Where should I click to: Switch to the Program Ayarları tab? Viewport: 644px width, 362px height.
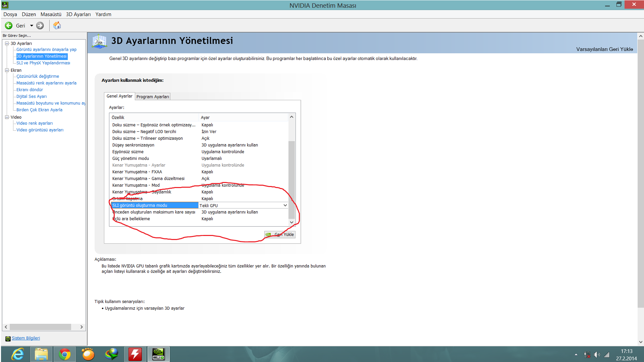click(x=153, y=97)
